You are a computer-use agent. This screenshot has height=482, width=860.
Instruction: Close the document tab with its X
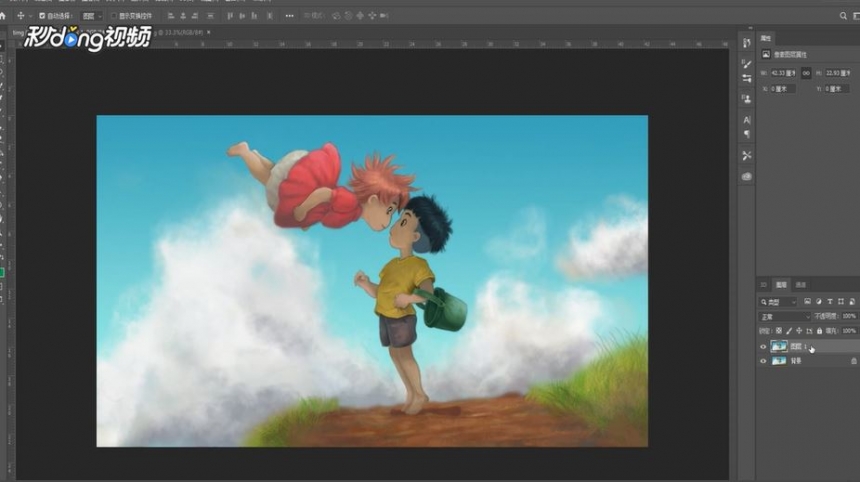(x=208, y=32)
